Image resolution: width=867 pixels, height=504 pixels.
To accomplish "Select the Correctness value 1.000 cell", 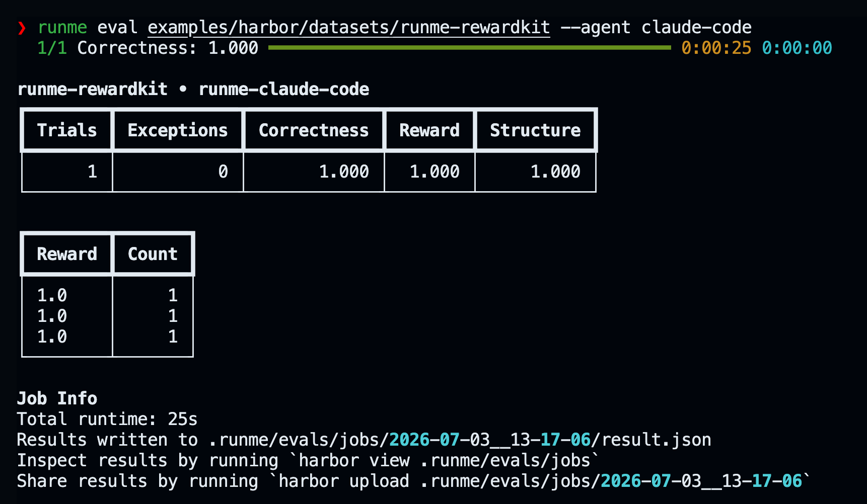I will (x=314, y=172).
